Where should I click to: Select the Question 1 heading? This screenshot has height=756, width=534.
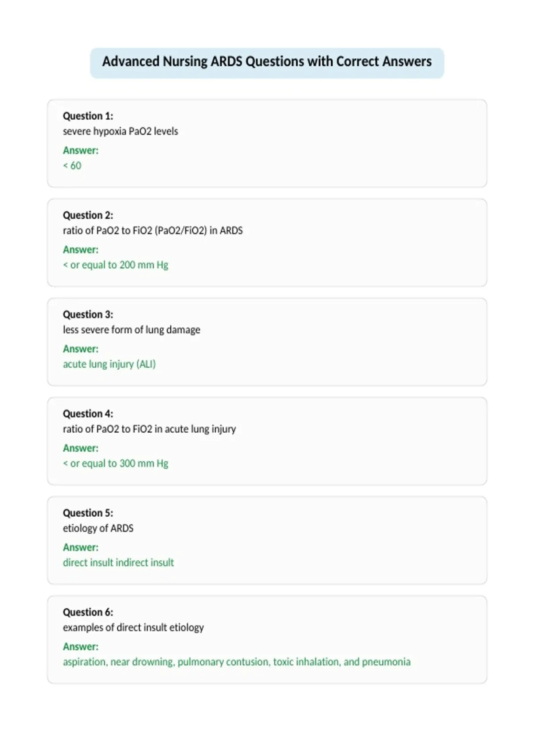coord(88,116)
